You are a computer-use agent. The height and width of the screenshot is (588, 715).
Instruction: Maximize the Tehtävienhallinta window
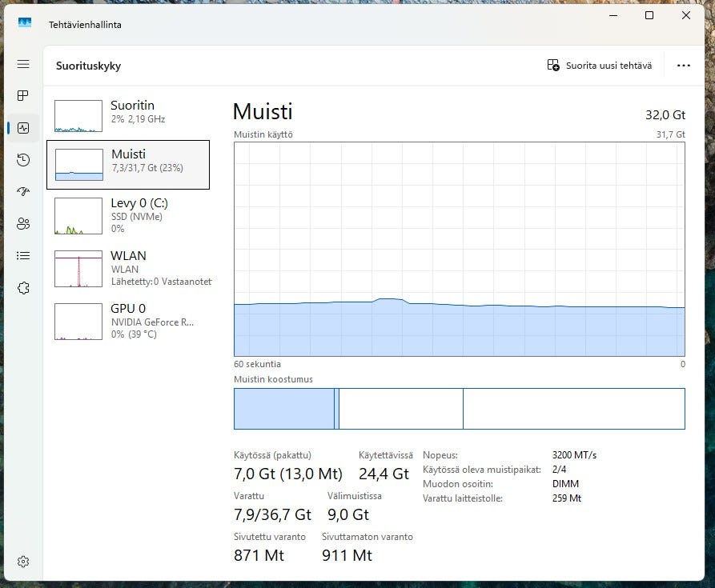tap(649, 15)
